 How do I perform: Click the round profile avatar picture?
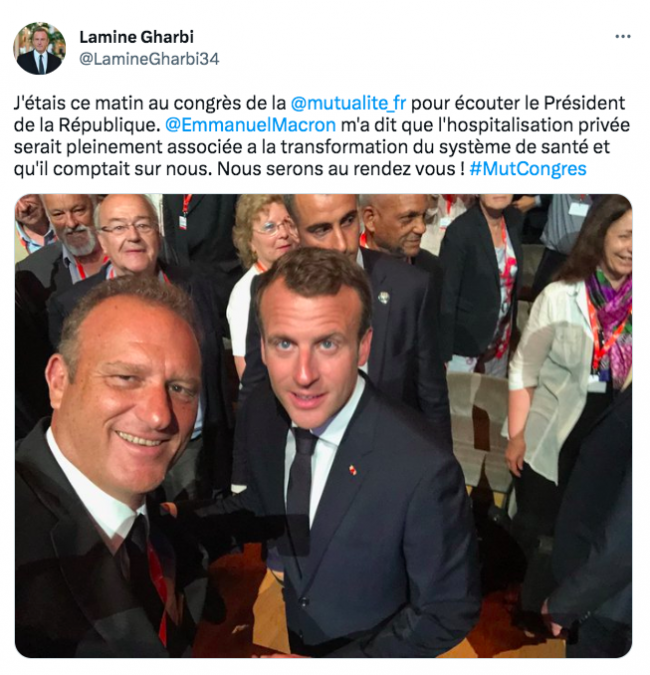(x=39, y=48)
